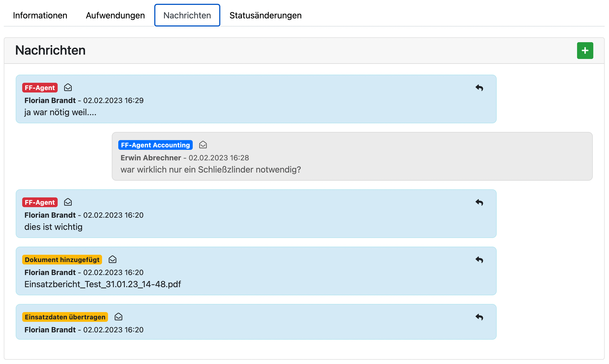
Task: Click envelope icon beside Dokument hinzugefügt badge
Action: 113,259
